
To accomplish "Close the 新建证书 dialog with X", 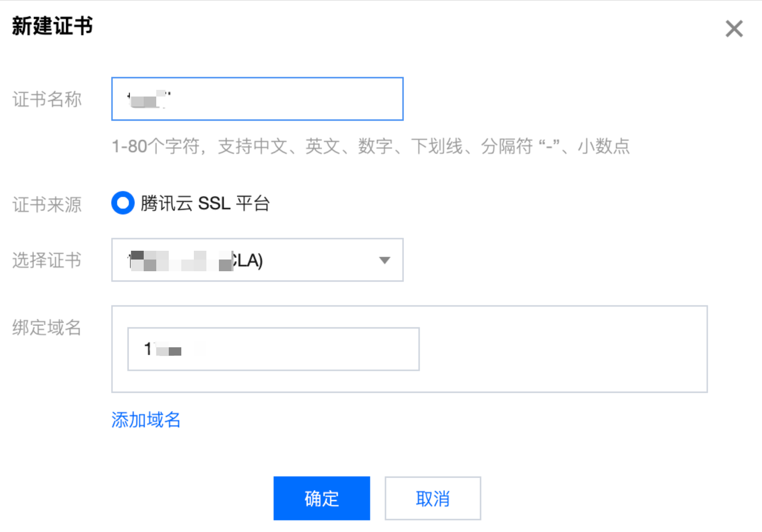I will 734,29.
